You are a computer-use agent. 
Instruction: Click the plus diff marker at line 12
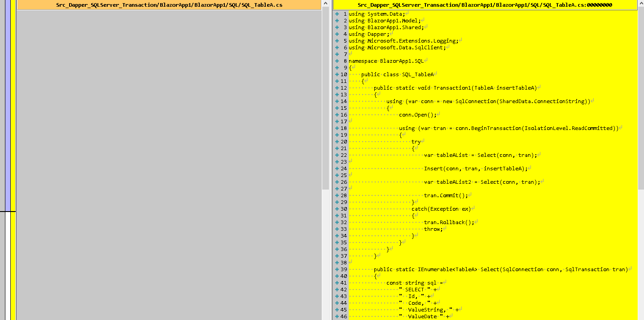337,88
